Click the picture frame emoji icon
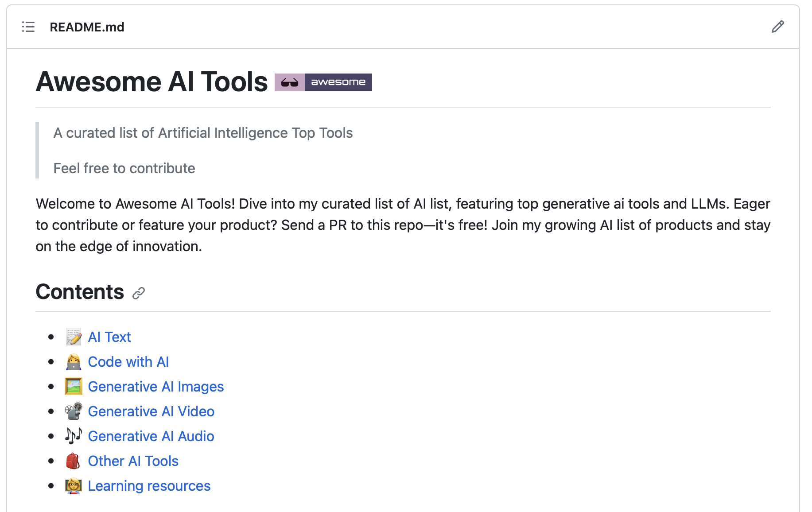The image size is (812, 512). (74, 387)
